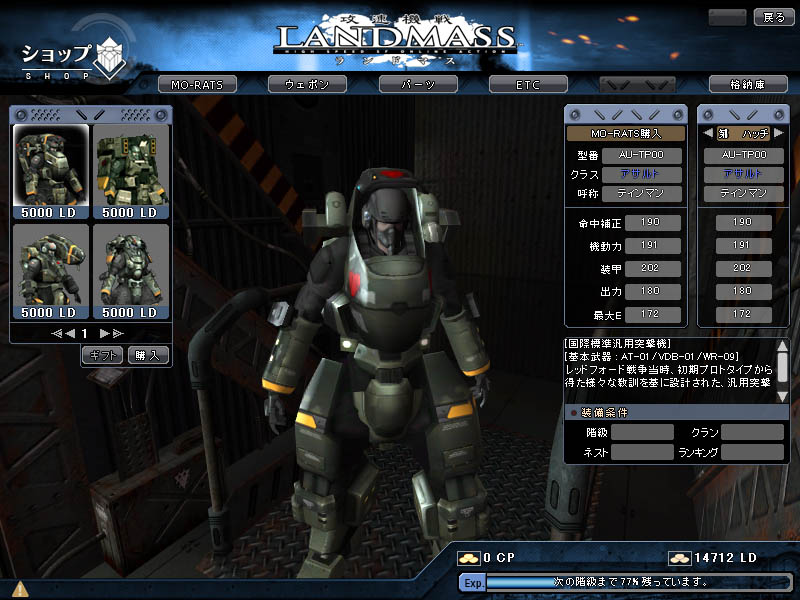Click the 命中補正 value 190 in the purchase panel
Screen dimensions: 800x600
653,222
